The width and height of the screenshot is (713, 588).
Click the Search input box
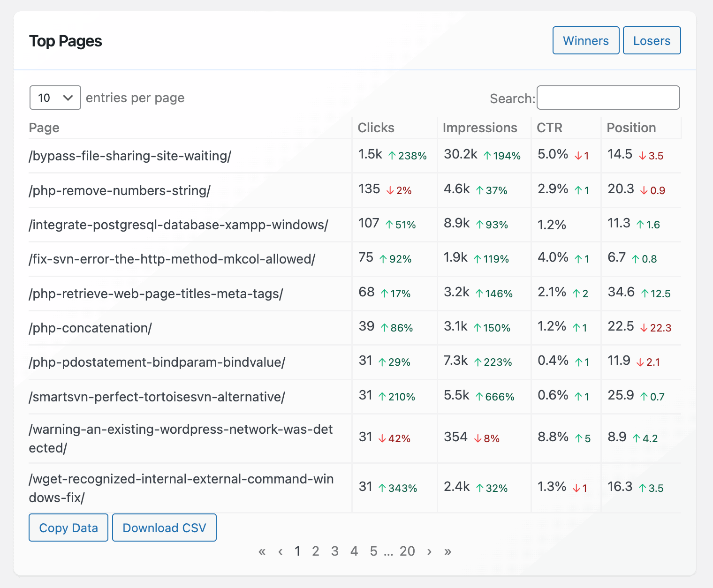608,98
